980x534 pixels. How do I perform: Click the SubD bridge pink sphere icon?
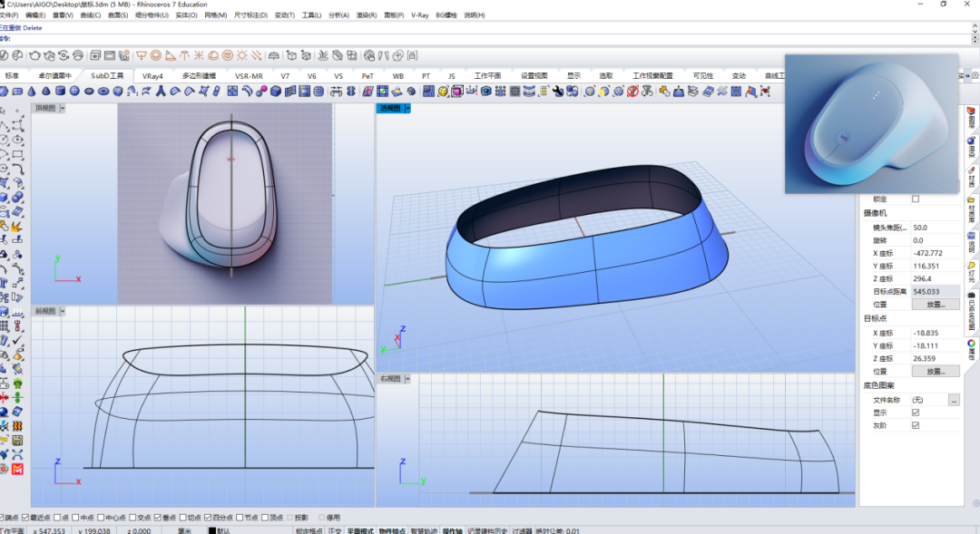262,92
